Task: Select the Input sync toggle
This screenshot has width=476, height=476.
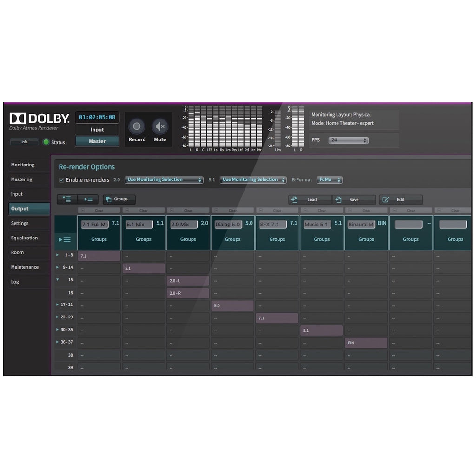Action: tap(97, 130)
